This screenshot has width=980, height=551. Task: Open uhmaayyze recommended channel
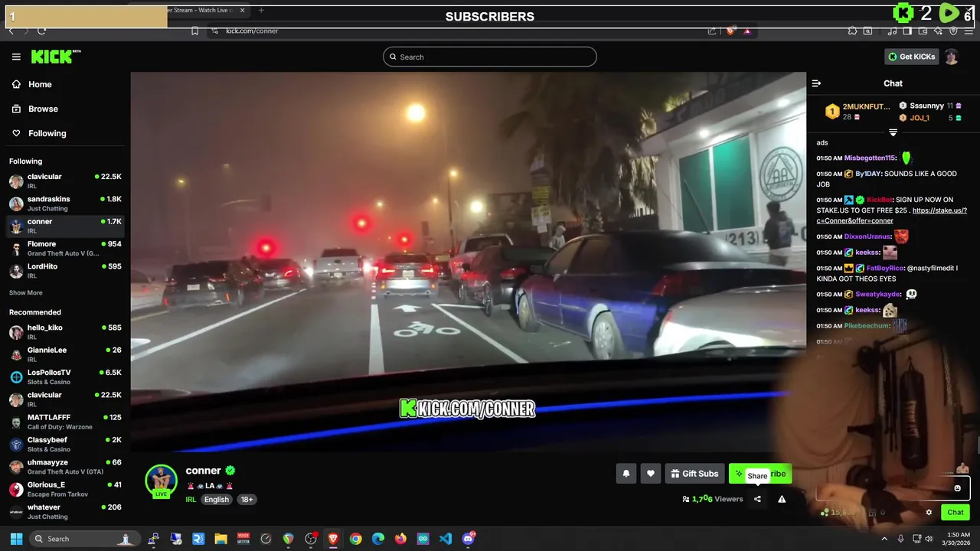pyautogui.click(x=65, y=466)
